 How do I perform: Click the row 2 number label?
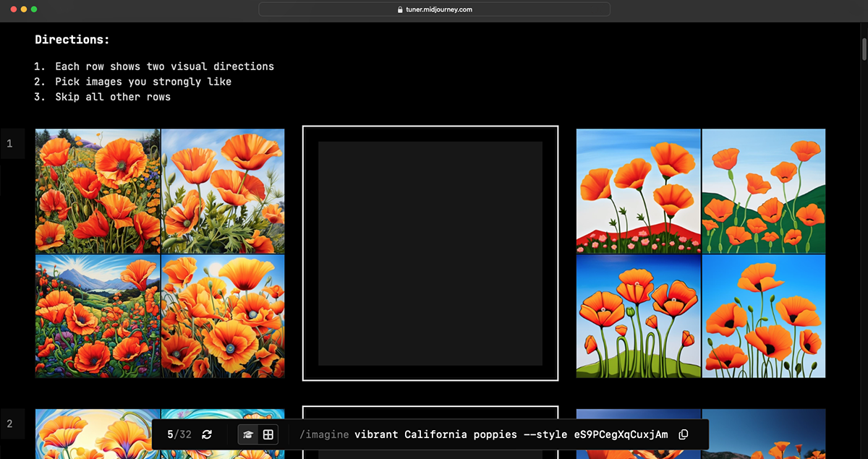click(10, 424)
